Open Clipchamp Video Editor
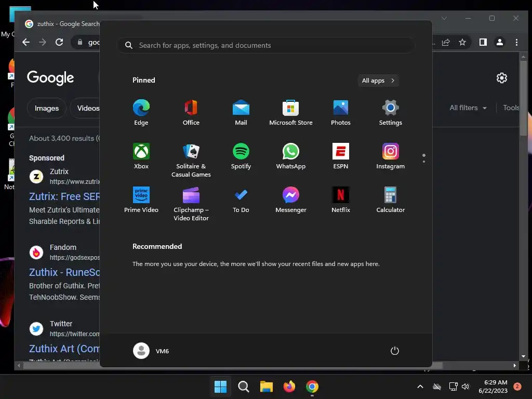Image resolution: width=532 pixels, height=399 pixels. pos(191,204)
